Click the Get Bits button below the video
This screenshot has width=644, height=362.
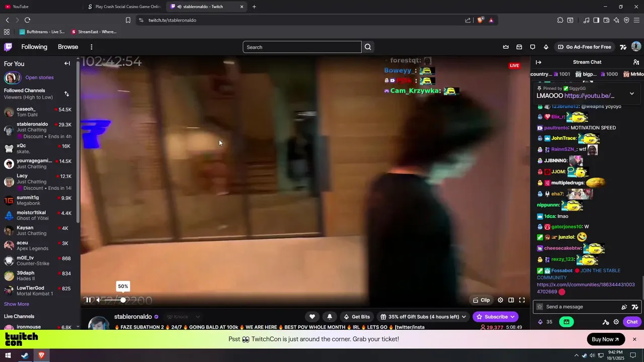pyautogui.click(x=357, y=317)
